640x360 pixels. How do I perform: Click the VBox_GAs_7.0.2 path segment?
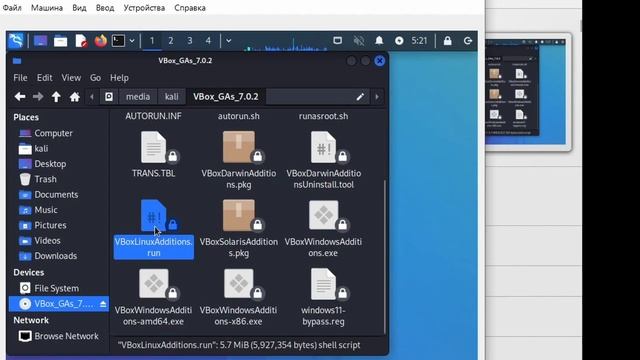point(226,97)
